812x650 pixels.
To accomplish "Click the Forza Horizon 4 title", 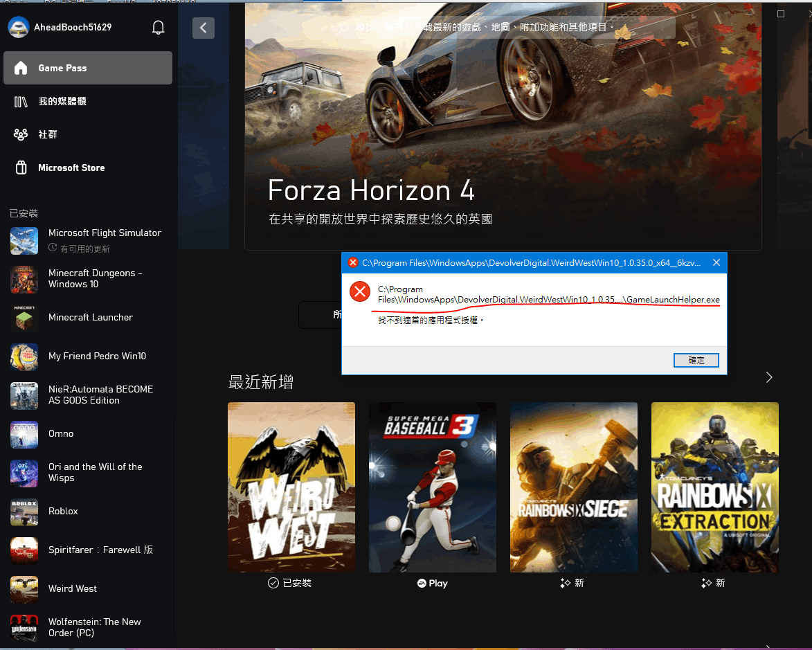I will (371, 190).
